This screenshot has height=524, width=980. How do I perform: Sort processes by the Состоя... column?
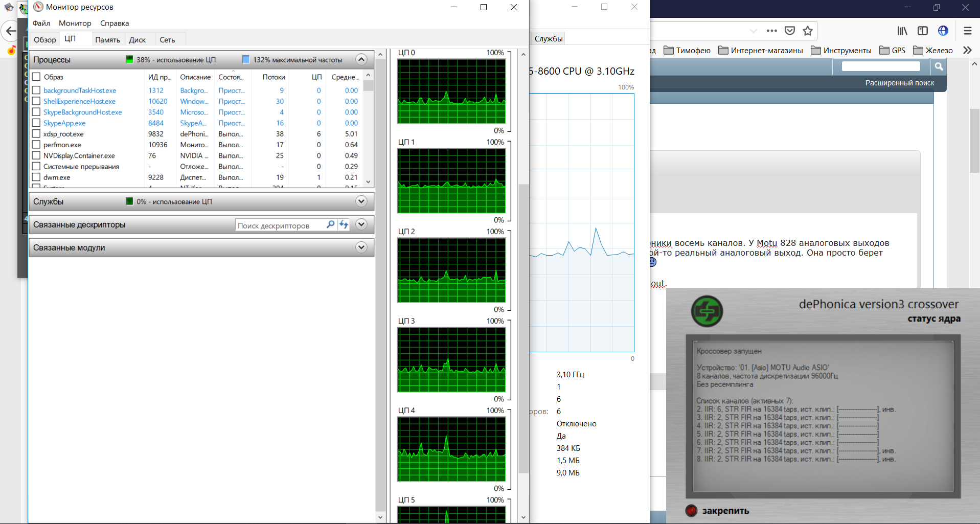[x=233, y=77]
